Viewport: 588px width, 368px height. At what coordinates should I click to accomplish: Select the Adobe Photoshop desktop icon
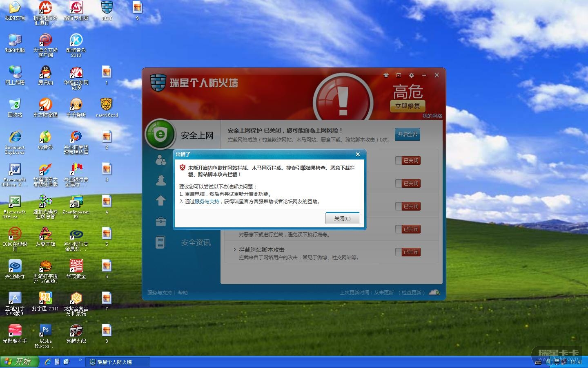[45, 336]
